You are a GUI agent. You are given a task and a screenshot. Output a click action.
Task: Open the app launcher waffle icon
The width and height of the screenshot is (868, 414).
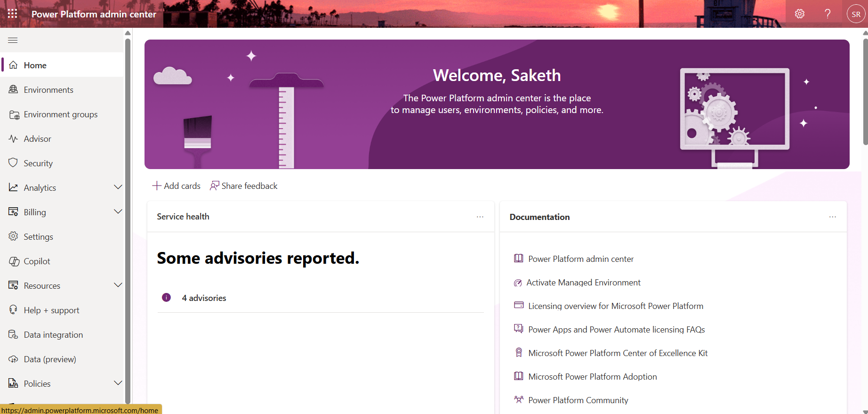pyautogui.click(x=13, y=14)
